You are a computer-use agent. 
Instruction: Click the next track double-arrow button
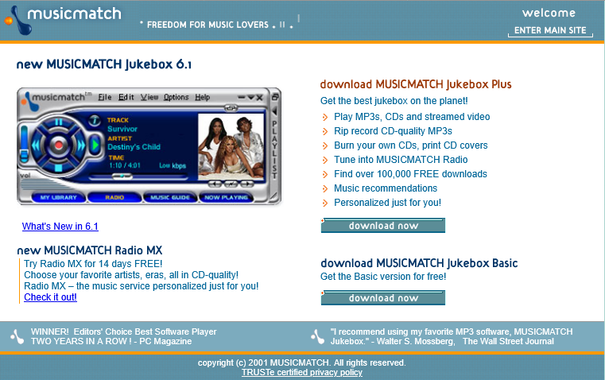[81, 145]
